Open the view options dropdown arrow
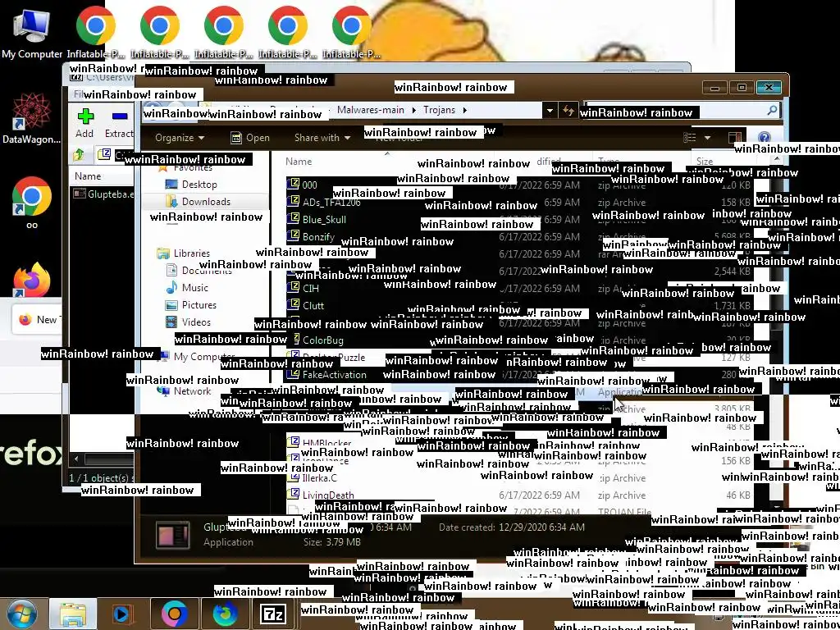Viewport: 840px width, 630px height. click(707, 138)
